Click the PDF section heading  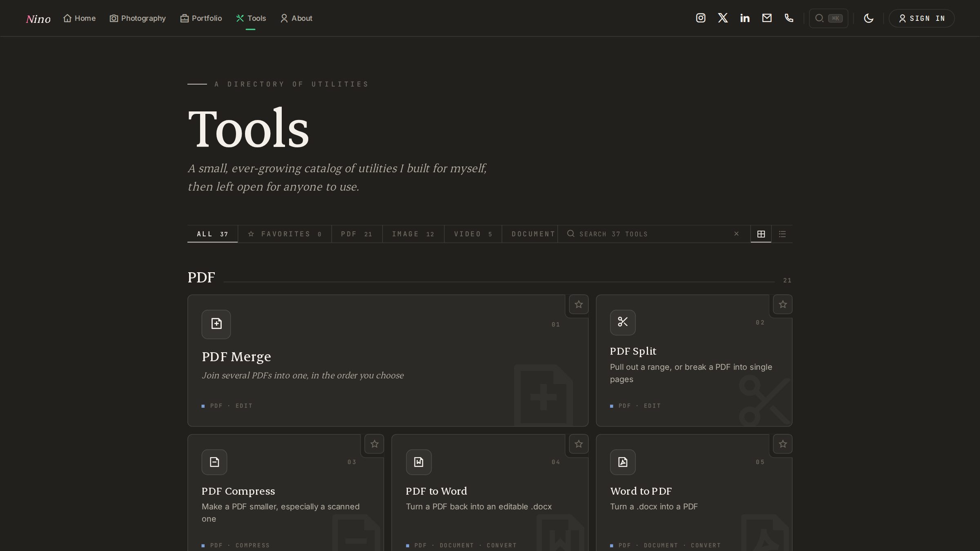tap(201, 278)
